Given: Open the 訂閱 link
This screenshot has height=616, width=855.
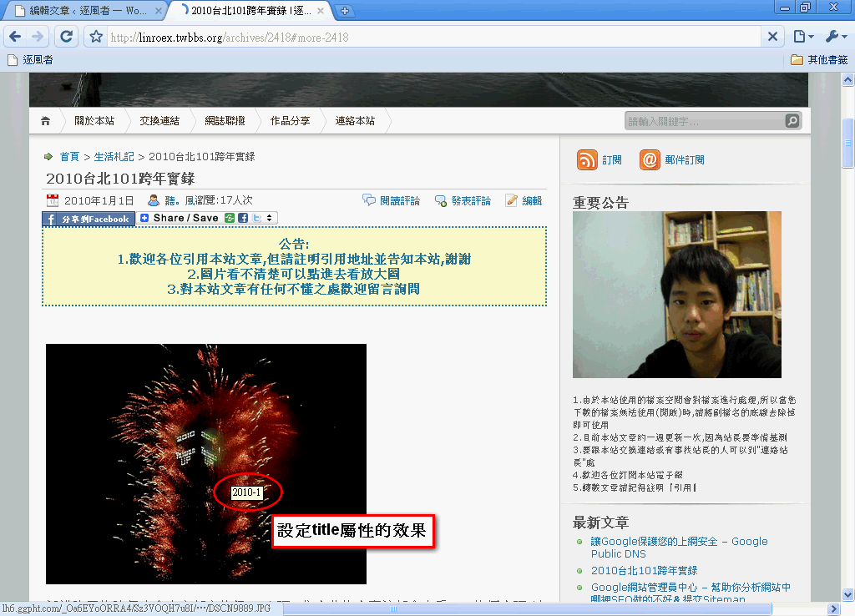Looking at the screenshot, I should pos(612,160).
